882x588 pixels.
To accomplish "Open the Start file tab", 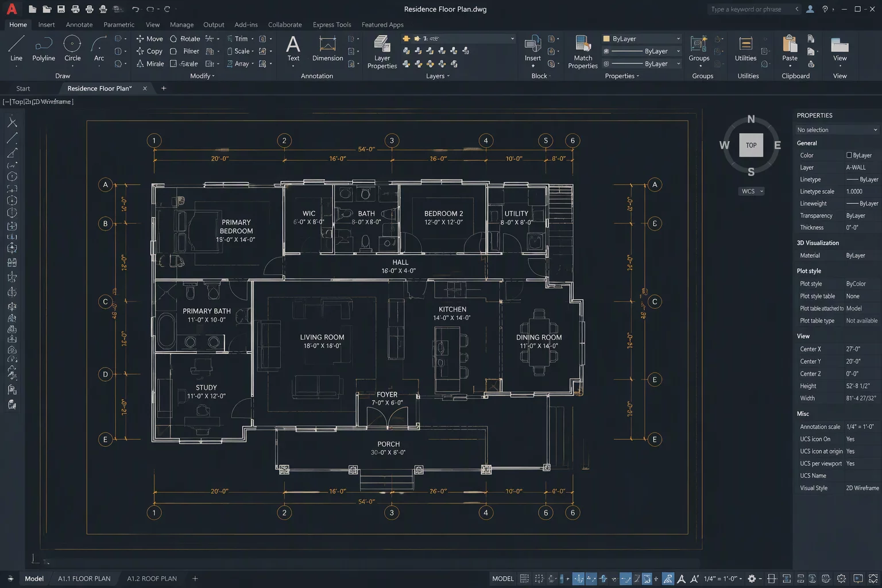I will [23, 88].
